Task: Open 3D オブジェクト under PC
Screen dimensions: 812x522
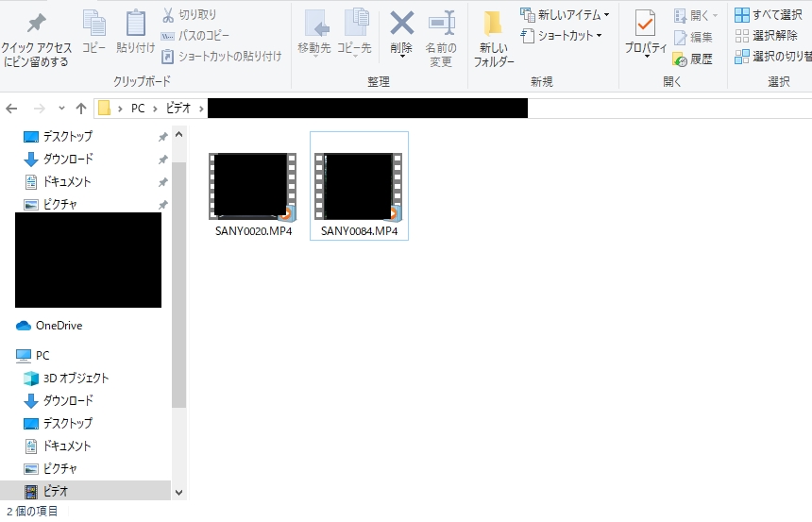Action: coord(76,379)
